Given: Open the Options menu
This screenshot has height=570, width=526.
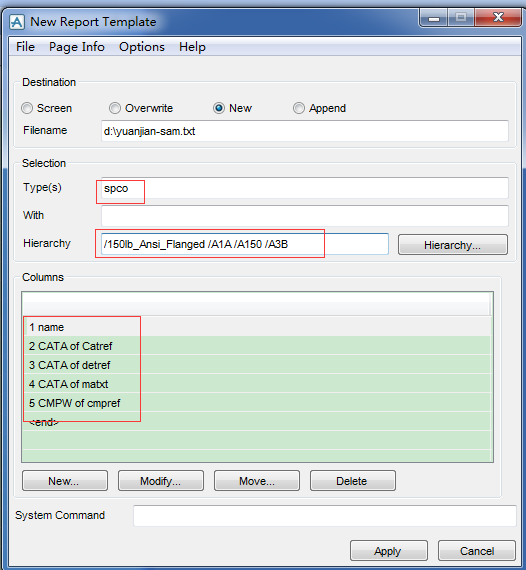Looking at the screenshot, I should tap(142, 47).
